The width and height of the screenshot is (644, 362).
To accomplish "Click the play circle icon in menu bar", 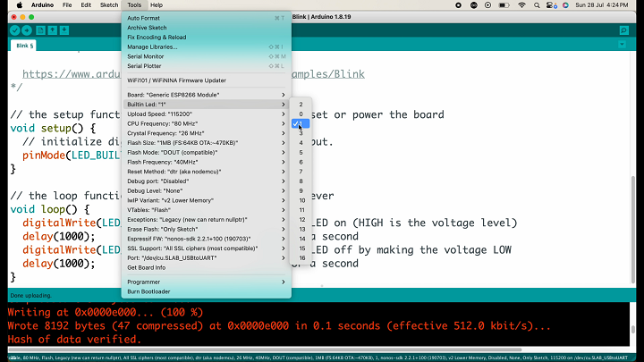I will click(x=487, y=5).
